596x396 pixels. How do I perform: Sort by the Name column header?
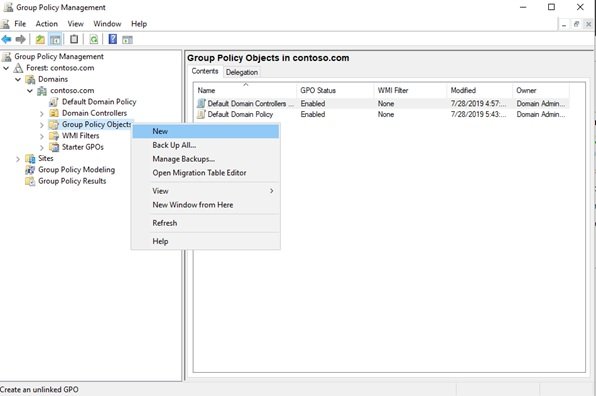245,90
